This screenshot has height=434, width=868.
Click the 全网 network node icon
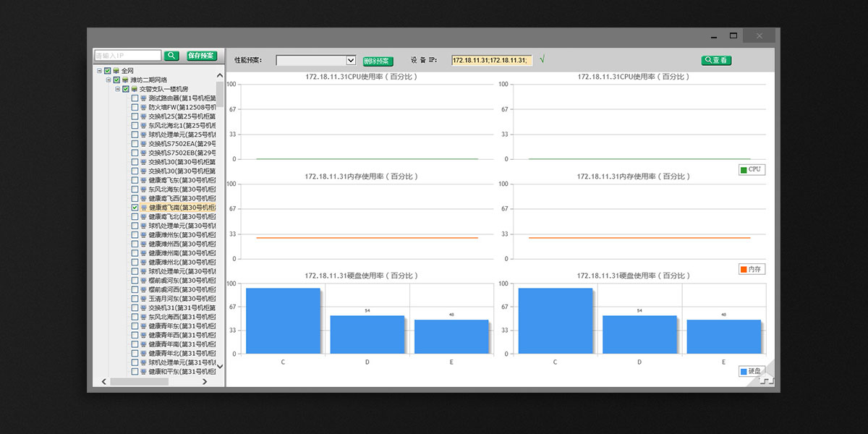(x=116, y=71)
